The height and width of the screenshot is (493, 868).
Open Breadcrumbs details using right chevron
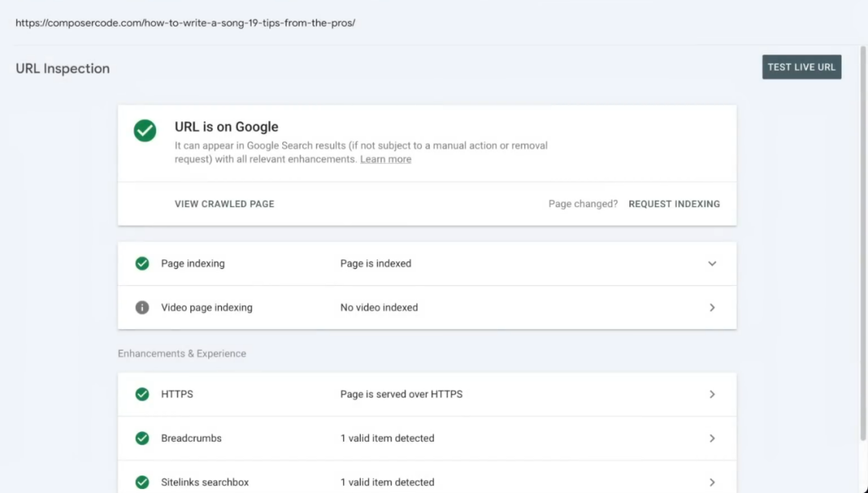click(x=712, y=438)
